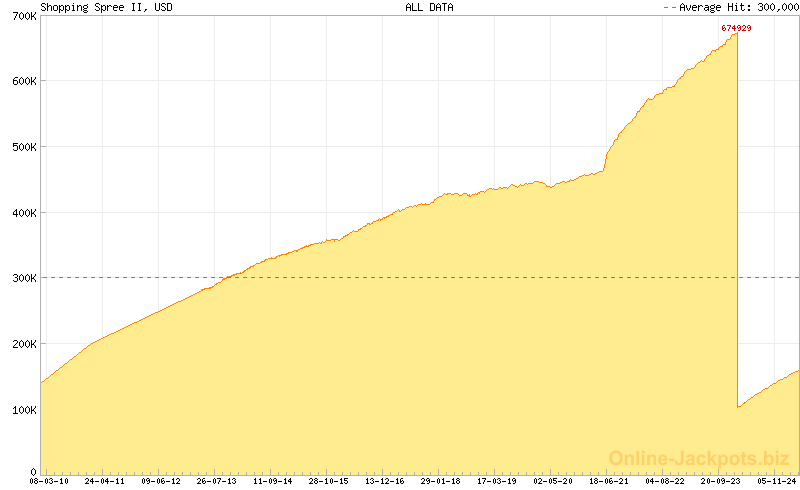800x490 pixels.
Task: Select the 04-08-22 date on the x-axis
Action: pos(665,481)
